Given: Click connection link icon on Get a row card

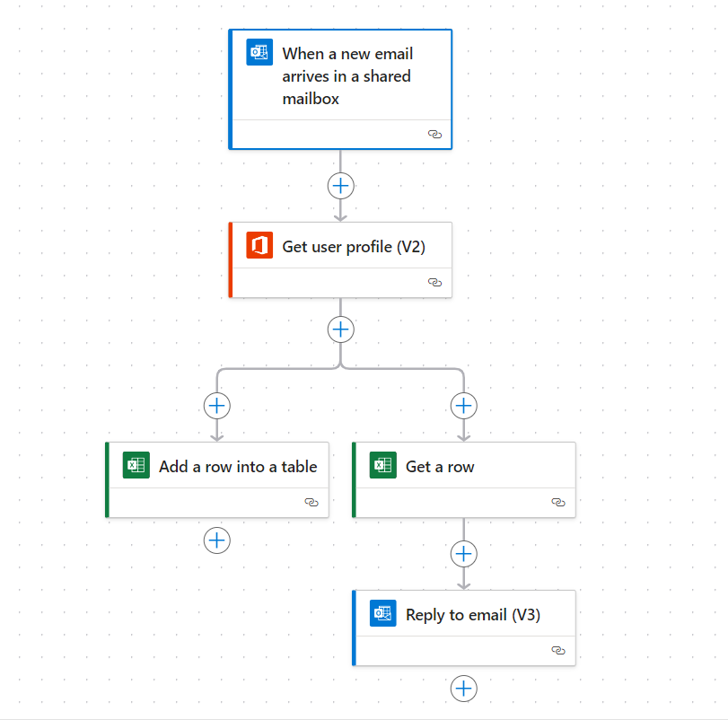Looking at the screenshot, I should pos(558,502).
